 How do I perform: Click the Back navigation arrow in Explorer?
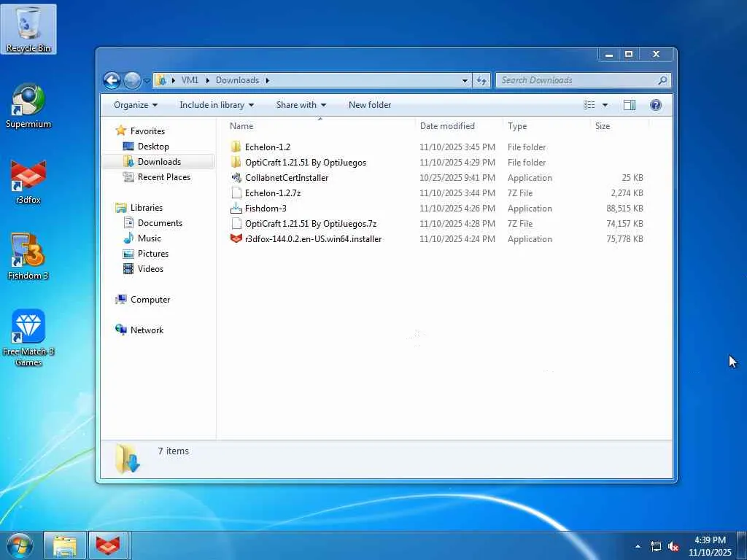(x=112, y=80)
